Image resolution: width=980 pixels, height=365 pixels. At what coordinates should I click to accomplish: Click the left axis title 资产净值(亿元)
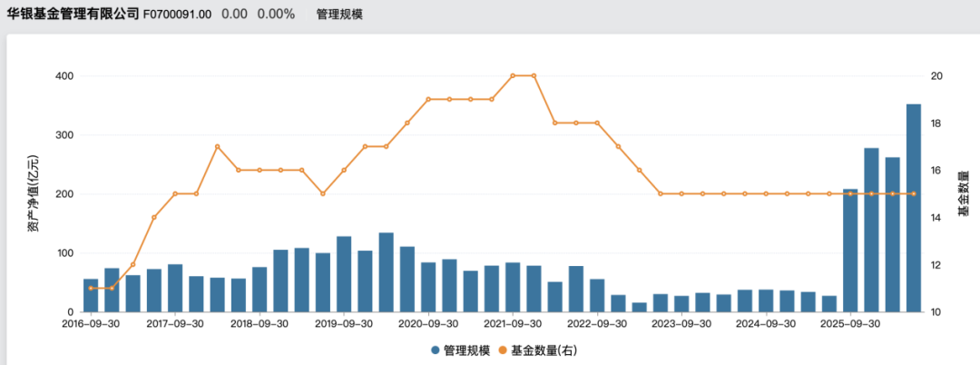coord(34,193)
